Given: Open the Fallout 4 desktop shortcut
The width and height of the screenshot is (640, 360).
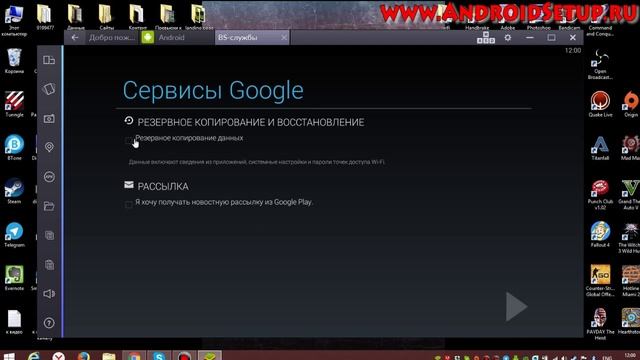Looking at the screenshot, I should (x=600, y=235).
